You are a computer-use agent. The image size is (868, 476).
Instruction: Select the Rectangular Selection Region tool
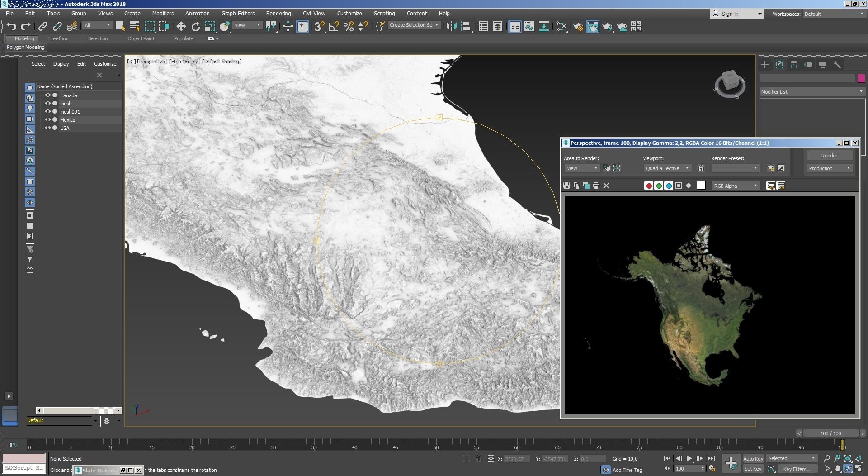pyautogui.click(x=150, y=27)
